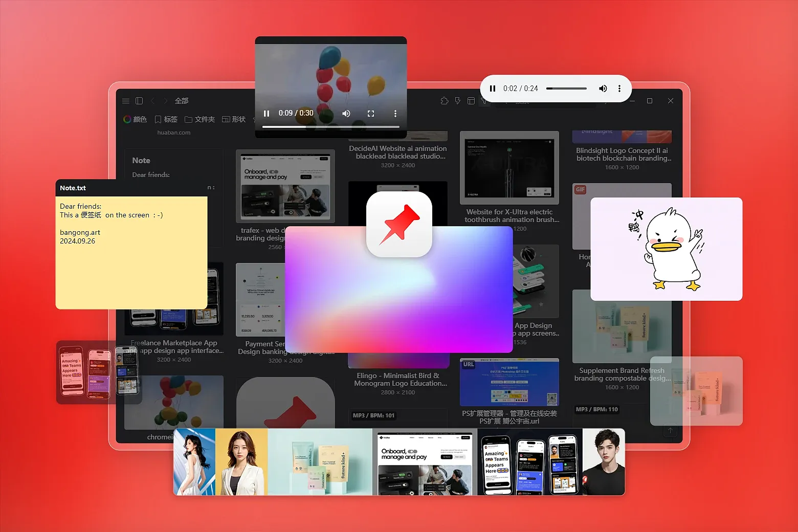Image resolution: width=798 pixels, height=532 pixels.
Task: Pause the balloon video playback
Action: (x=267, y=114)
